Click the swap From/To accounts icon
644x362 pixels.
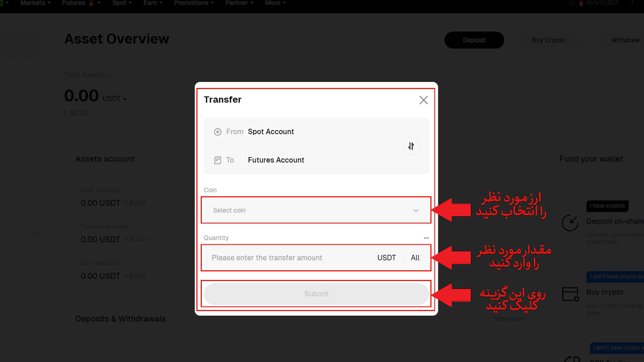click(x=411, y=146)
